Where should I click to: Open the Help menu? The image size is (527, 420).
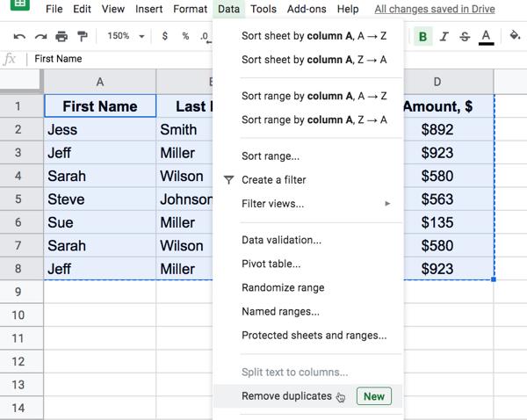(348, 9)
